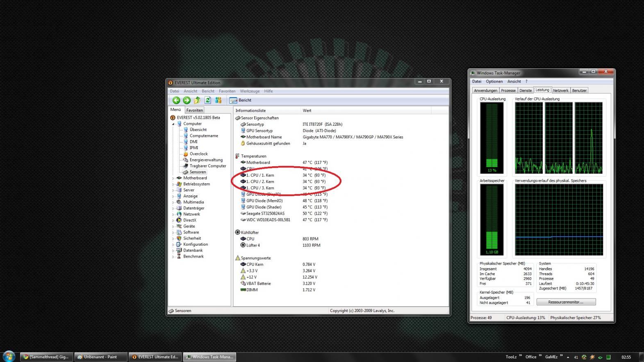Click the IPMI icon in tree

click(x=186, y=148)
